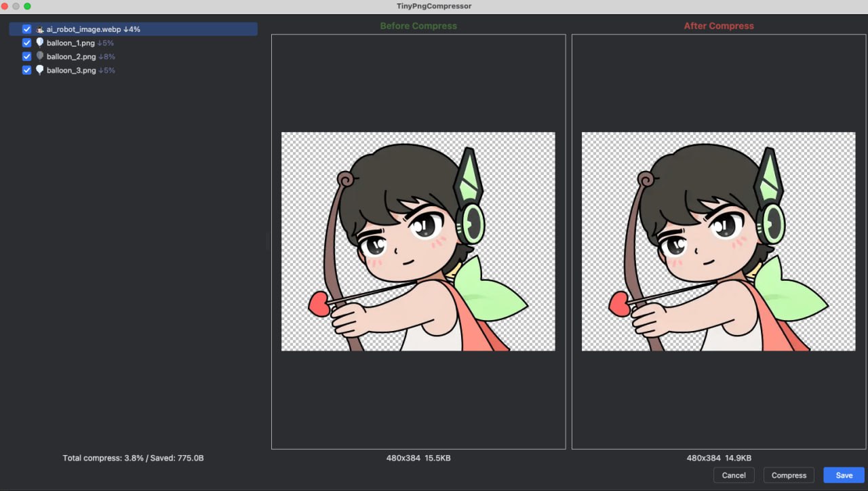Click the Total compress summary text
The height and width of the screenshot is (491, 868).
[134, 458]
